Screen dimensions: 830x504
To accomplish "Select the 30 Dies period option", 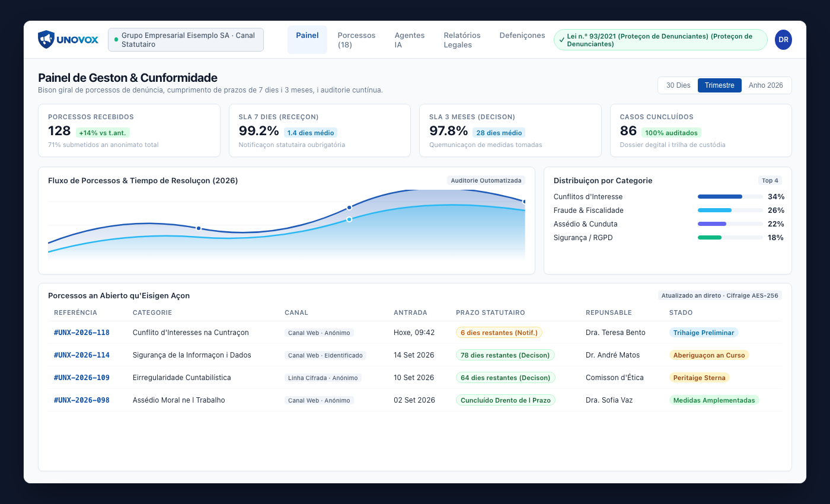I will tap(678, 85).
